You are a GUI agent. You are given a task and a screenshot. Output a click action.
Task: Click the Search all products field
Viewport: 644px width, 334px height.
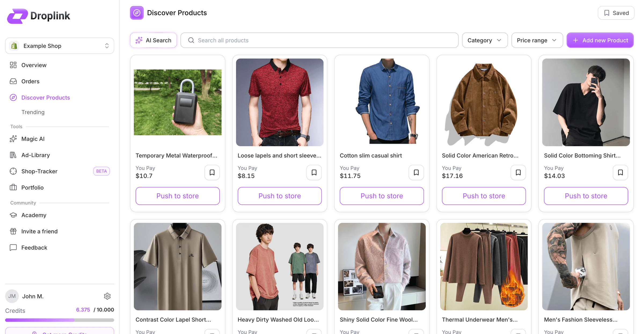point(319,40)
